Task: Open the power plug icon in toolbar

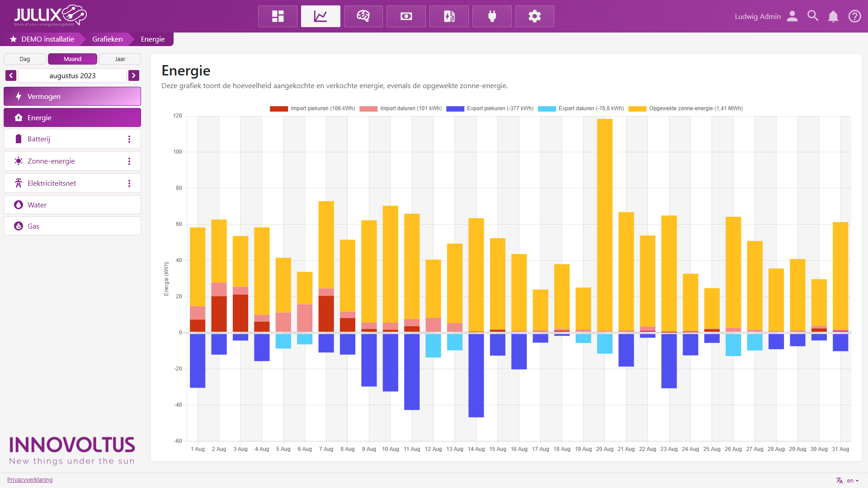Action: 492,16
